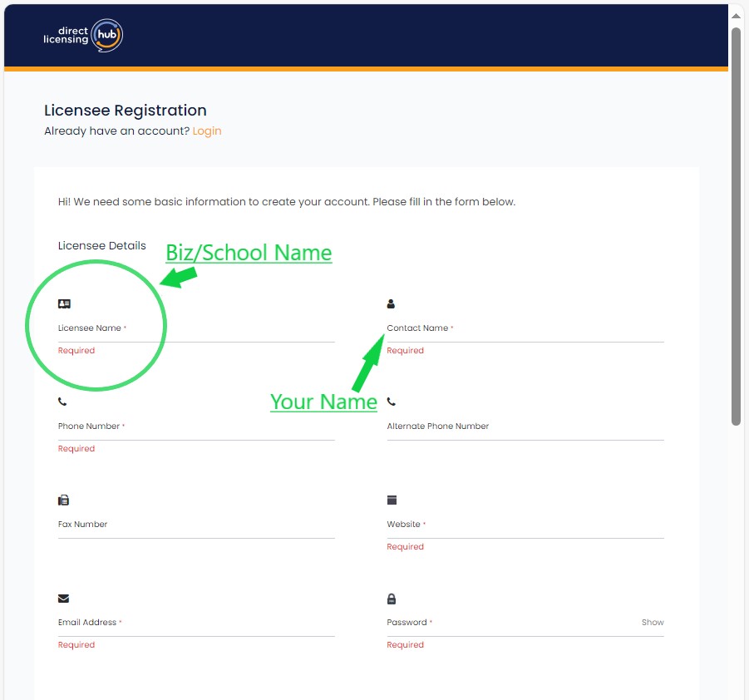
Task: Activate the Fax Number field
Action: pyautogui.click(x=196, y=524)
